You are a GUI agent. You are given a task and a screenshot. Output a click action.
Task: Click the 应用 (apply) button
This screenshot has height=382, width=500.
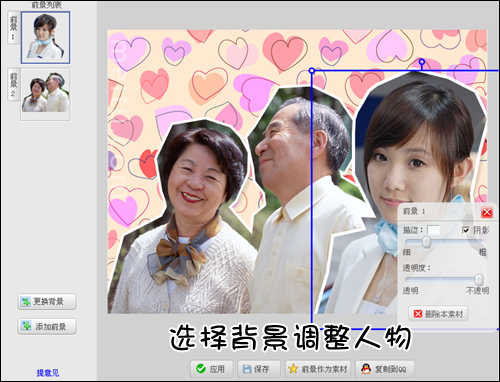[x=211, y=369]
